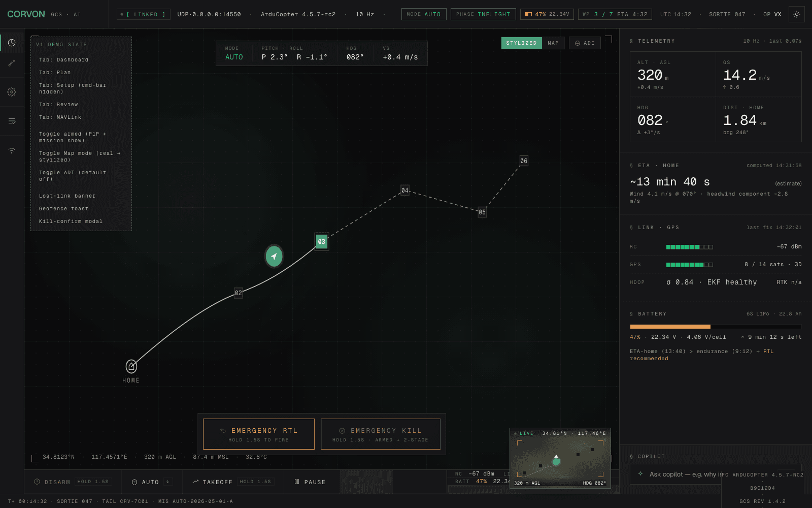Focus the Ask copilot input field

716,474
